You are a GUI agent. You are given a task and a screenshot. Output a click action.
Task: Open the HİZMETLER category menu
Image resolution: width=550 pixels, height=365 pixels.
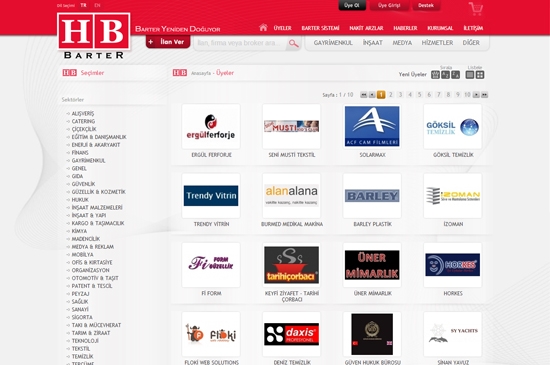[437, 43]
